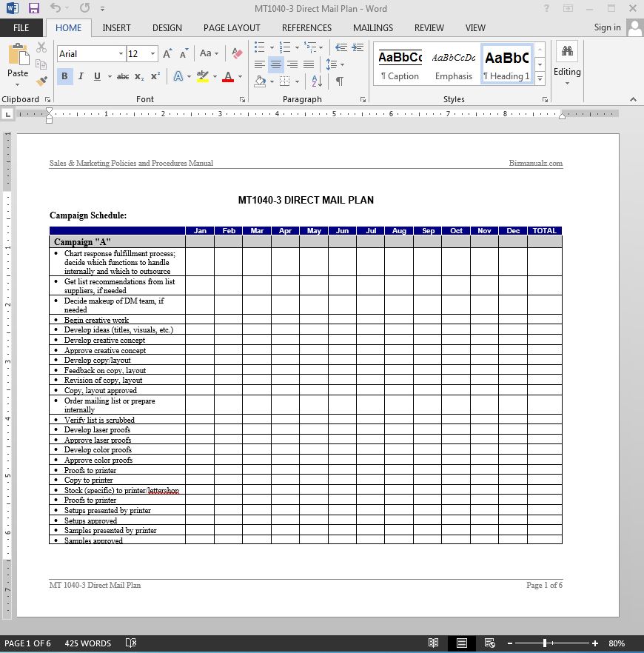Click 425 WORDS count in status bar

[88, 643]
